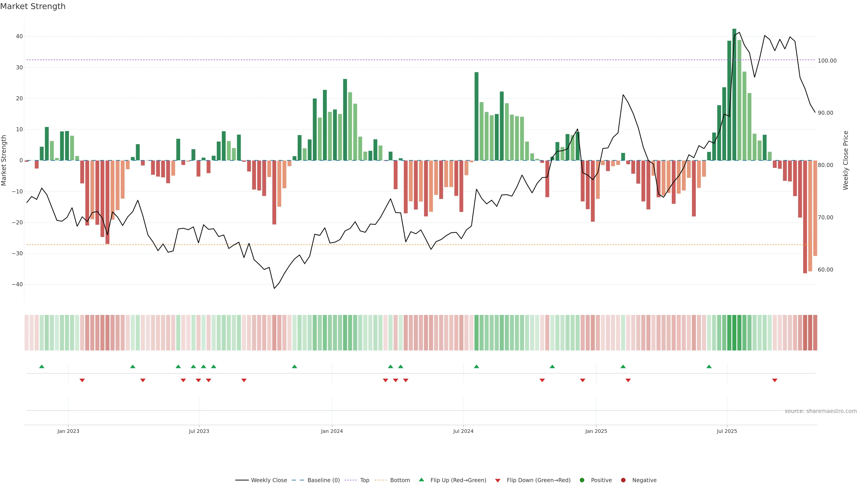
Task: Click the leftmost red flip-down triangle marker
Action: click(x=82, y=380)
